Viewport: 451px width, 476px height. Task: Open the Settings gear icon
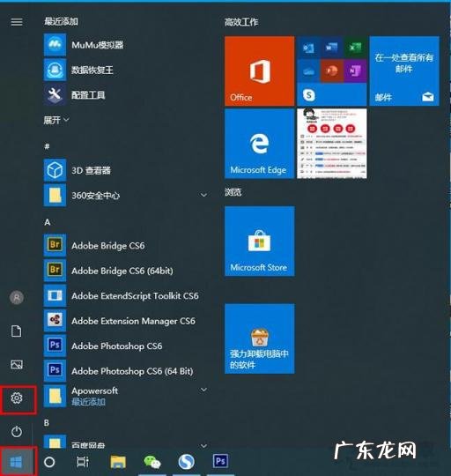(17, 398)
